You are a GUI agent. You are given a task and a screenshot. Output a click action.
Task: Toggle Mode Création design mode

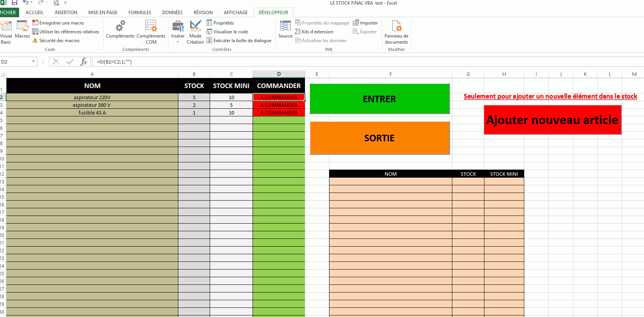click(x=195, y=32)
